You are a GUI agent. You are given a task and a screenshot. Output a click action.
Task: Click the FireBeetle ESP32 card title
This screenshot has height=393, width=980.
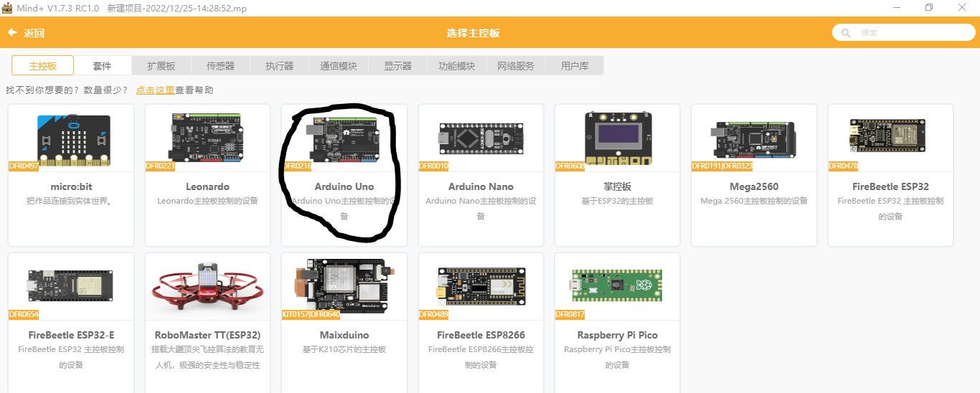(x=890, y=186)
